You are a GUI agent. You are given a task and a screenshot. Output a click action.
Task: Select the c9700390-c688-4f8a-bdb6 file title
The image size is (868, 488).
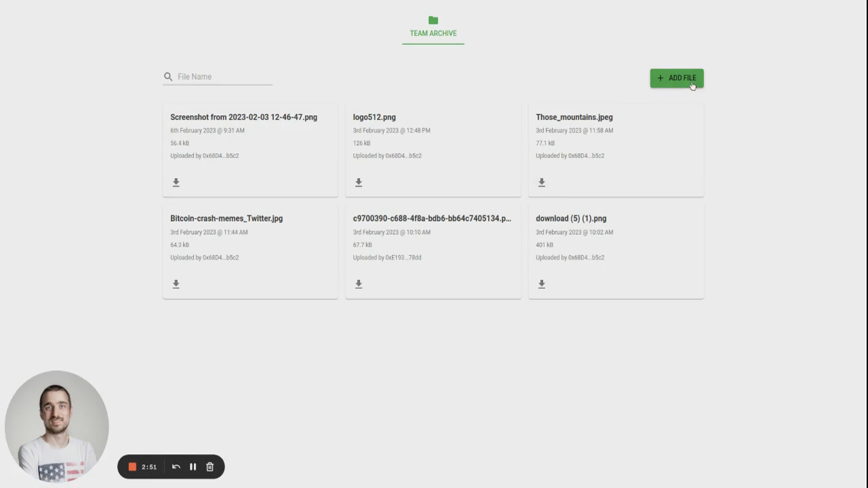coord(432,218)
